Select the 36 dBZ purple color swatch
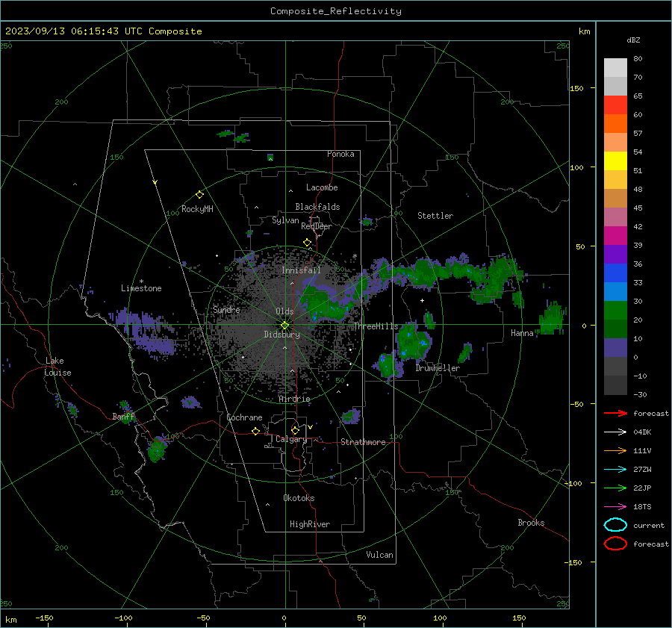Image resolution: width=672 pixels, height=628 pixels. 615,254
